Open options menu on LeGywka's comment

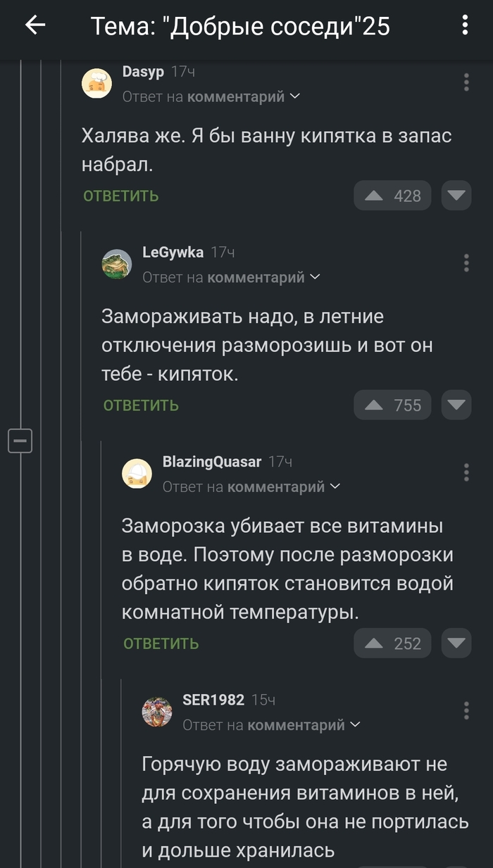[x=466, y=263]
